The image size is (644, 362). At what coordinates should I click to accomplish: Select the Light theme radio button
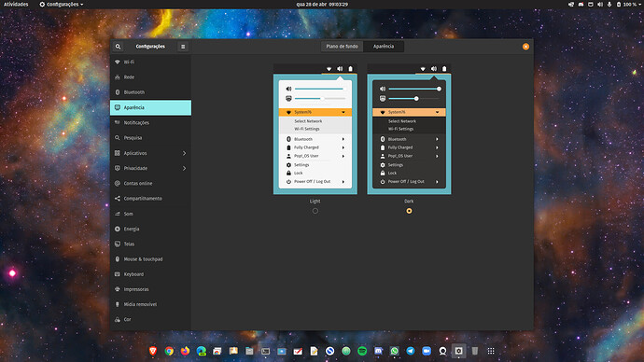(315, 211)
